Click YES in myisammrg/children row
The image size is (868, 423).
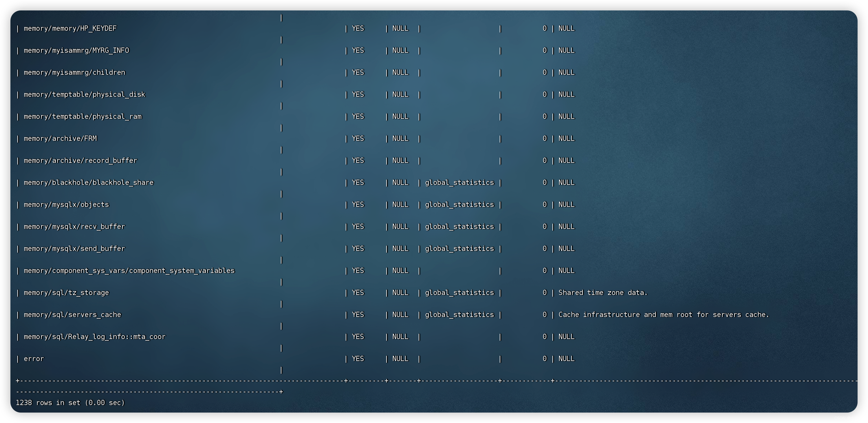pos(358,72)
